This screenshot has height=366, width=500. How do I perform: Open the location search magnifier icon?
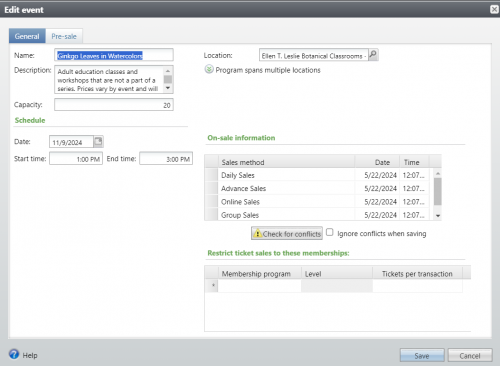point(373,55)
